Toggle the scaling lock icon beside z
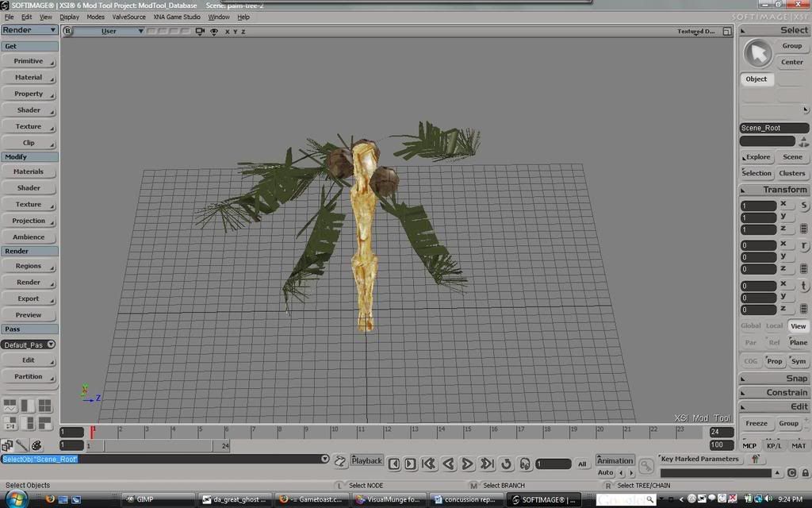Viewport: 812px width, 508px height. [804, 229]
